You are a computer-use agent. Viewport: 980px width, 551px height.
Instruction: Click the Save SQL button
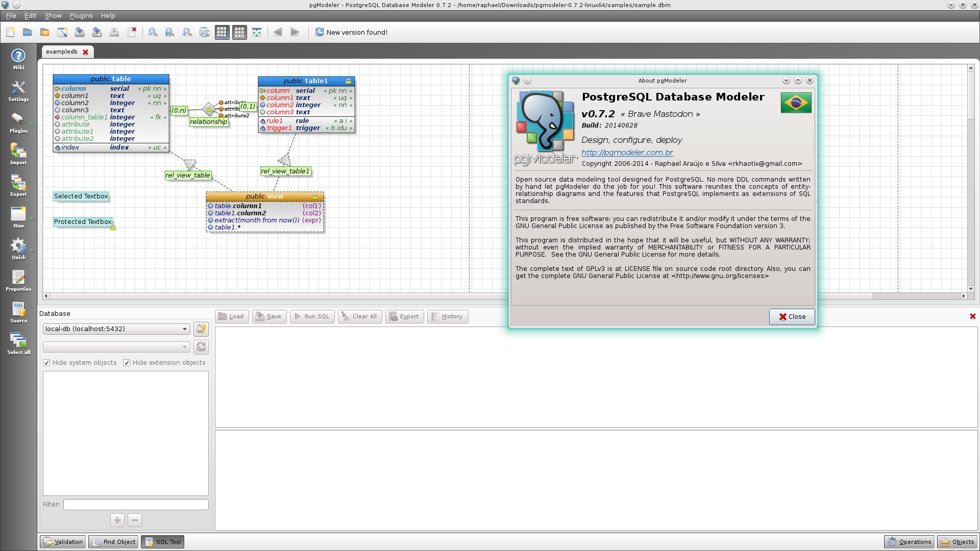pos(269,316)
